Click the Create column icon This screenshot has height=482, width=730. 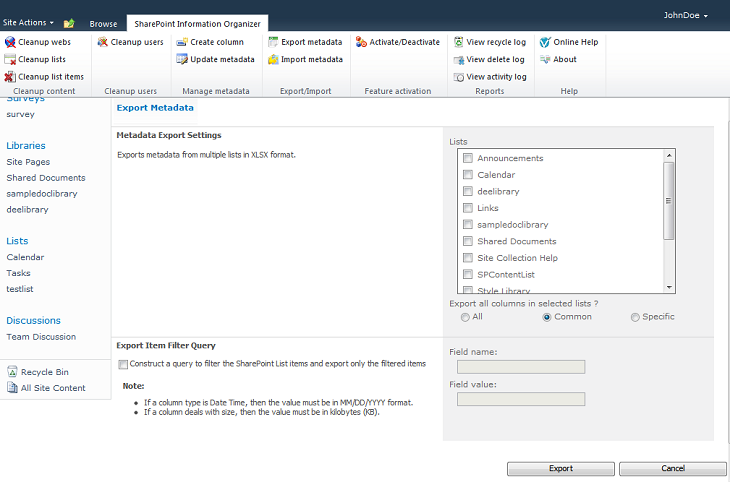(x=182, y=42)
